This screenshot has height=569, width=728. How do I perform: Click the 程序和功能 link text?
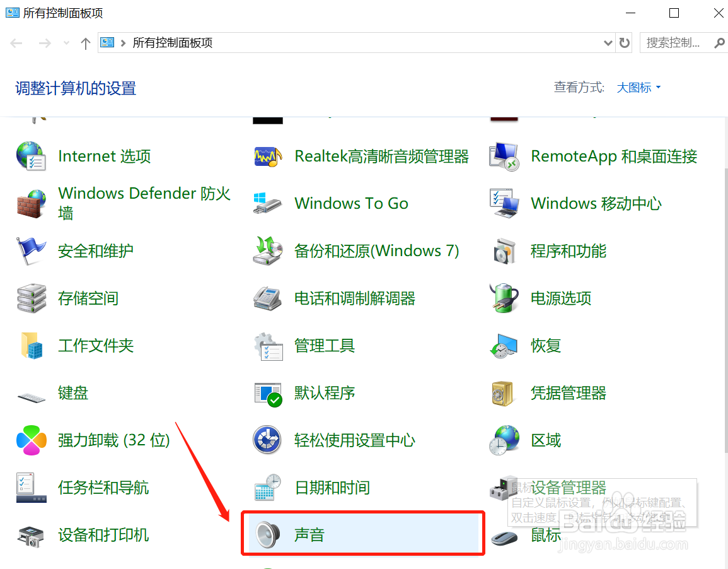click(x=569, y=251)
